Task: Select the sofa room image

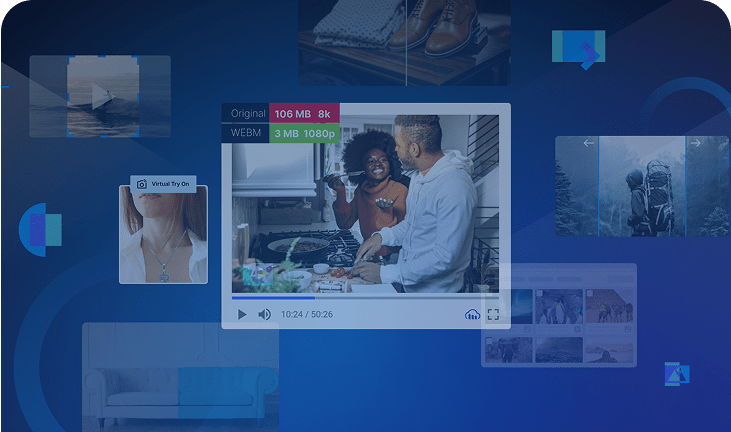Action: point(181,377)
